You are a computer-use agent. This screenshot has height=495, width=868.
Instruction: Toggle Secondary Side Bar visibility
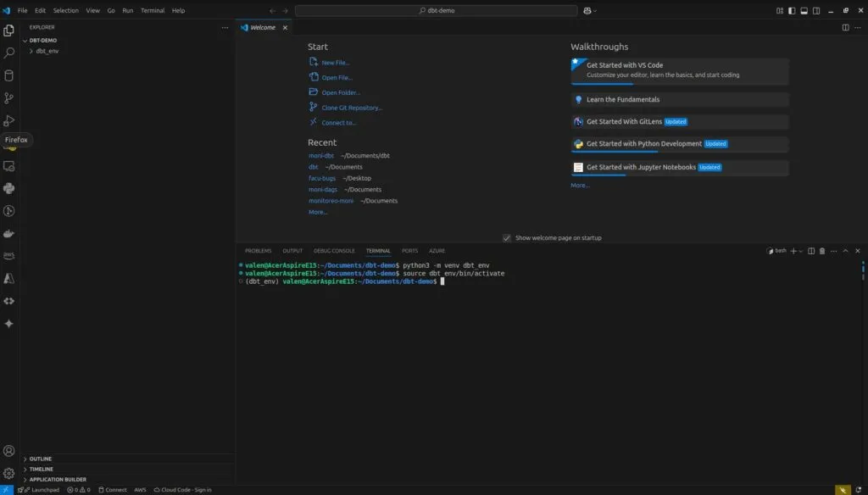pos(816,10)
